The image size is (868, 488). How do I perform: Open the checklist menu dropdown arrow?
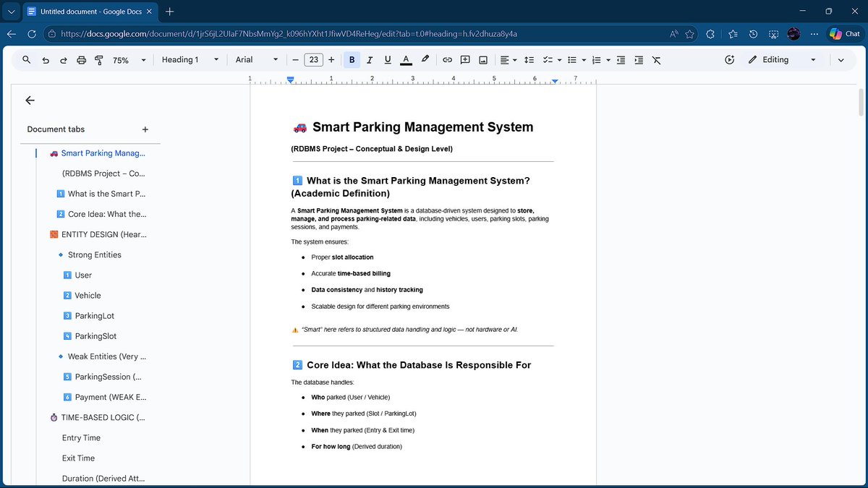pyautogui.click(x=559, y=60)
